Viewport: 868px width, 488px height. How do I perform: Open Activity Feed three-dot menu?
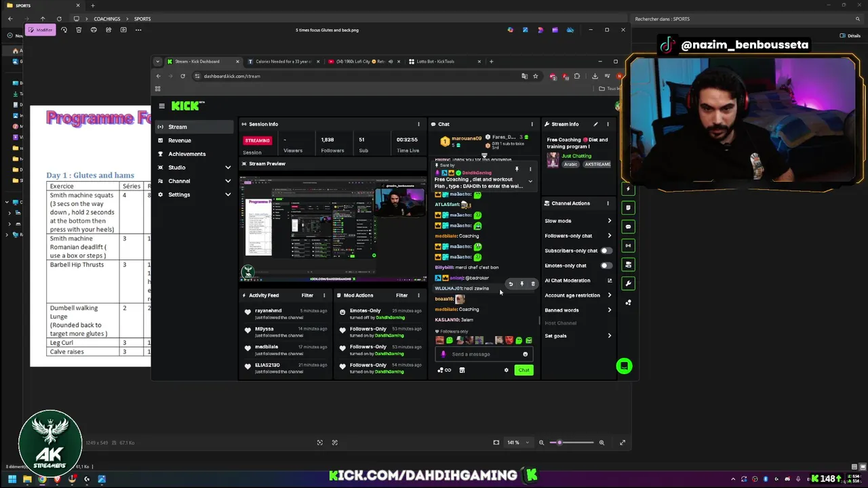coord(324,296)
